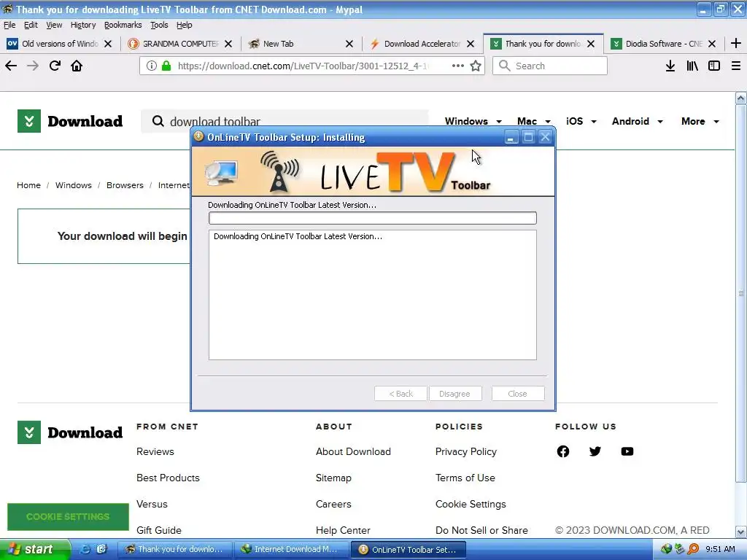Open the Help Center footer link
This screenshot has height=560, width=747.
coord(343,530)
